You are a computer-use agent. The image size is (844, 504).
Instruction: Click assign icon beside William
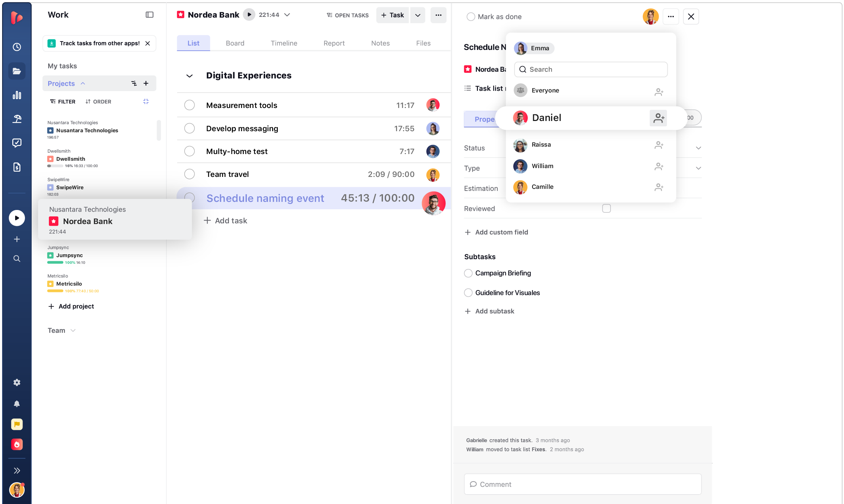[659, 166]
